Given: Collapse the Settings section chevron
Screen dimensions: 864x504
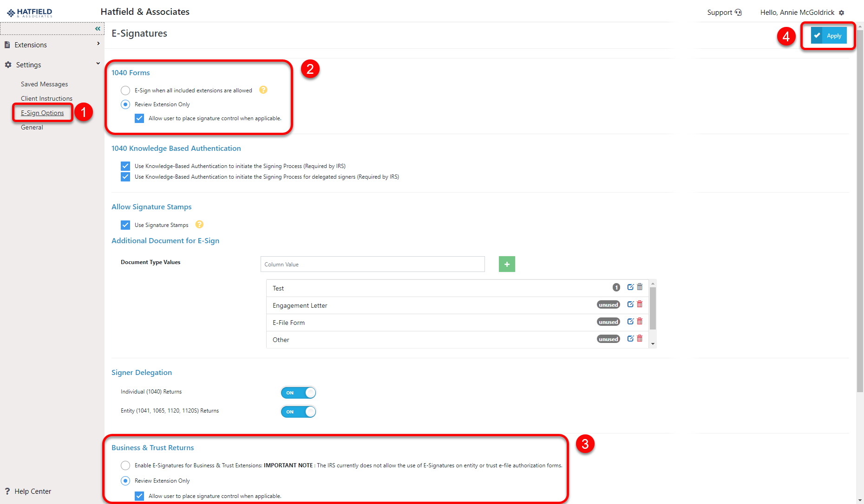Looking at the screenshot, I should (98, 64).
